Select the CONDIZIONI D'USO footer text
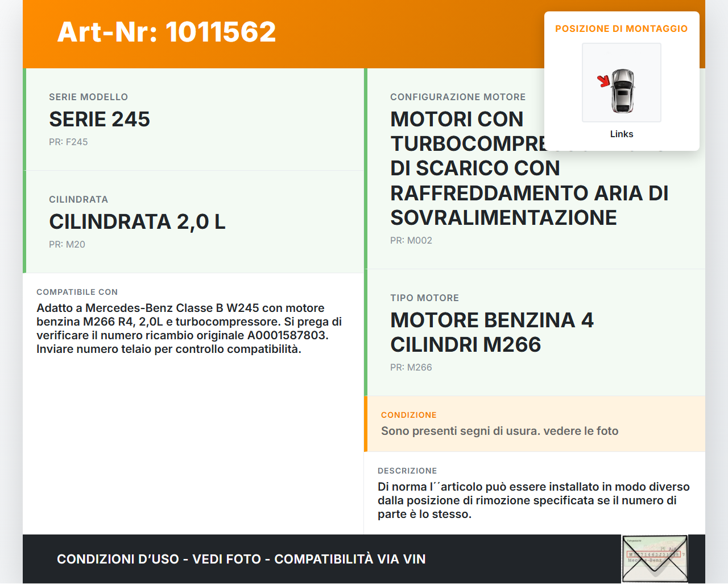The height and width of the screenshot is (584, 728). (x=241, y=559)
